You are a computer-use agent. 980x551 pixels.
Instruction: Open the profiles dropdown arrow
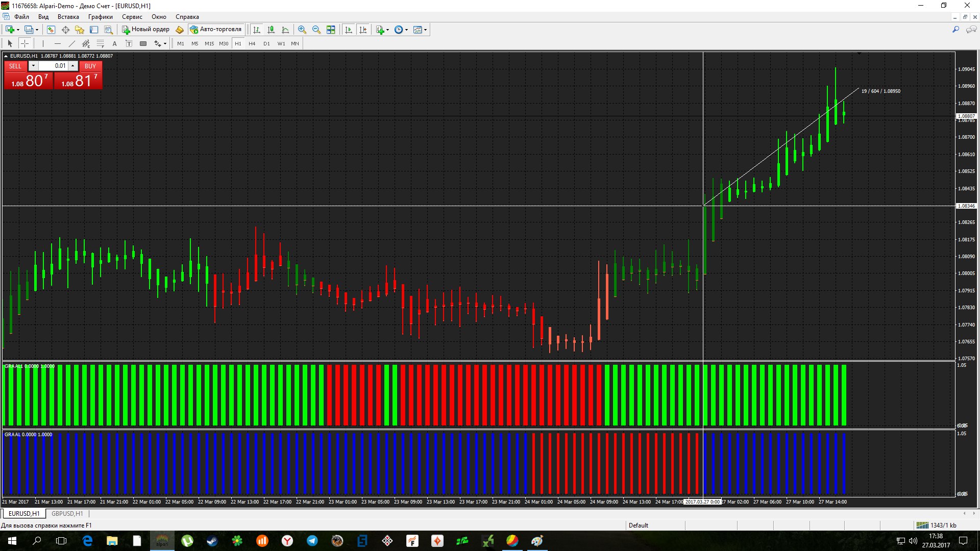tap(37, 30)
